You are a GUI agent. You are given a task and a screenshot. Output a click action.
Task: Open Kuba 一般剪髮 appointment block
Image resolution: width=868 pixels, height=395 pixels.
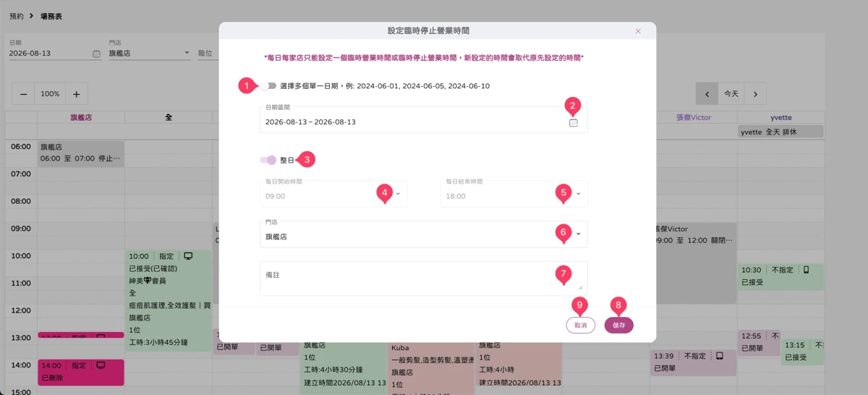tap(431, 369)
